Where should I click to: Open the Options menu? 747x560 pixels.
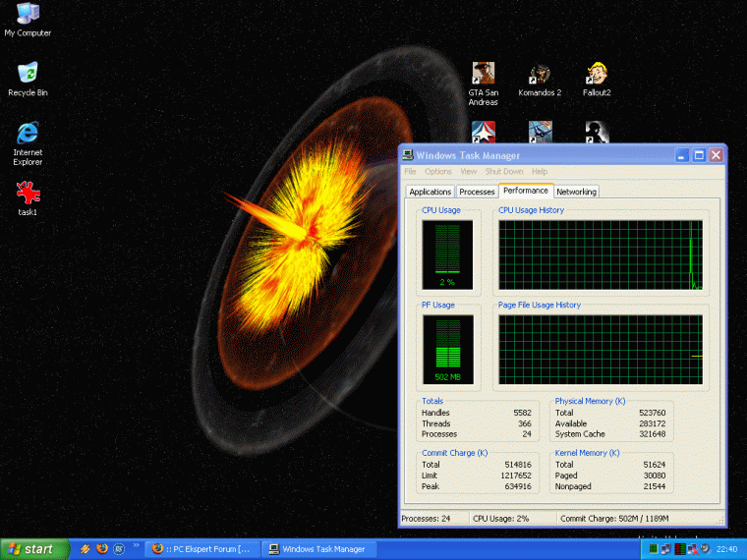click(x=438, y=172)
